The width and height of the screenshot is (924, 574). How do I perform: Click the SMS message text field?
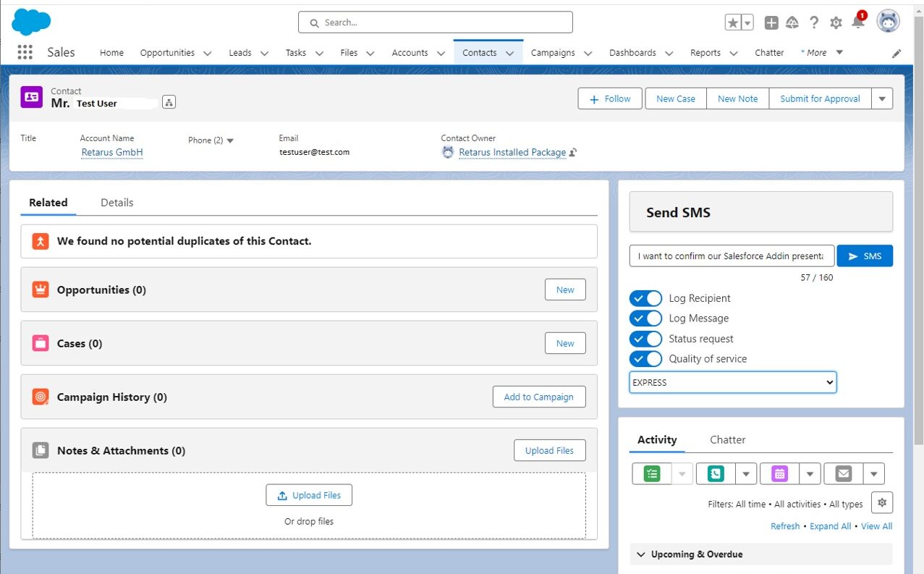coord(731,256)
